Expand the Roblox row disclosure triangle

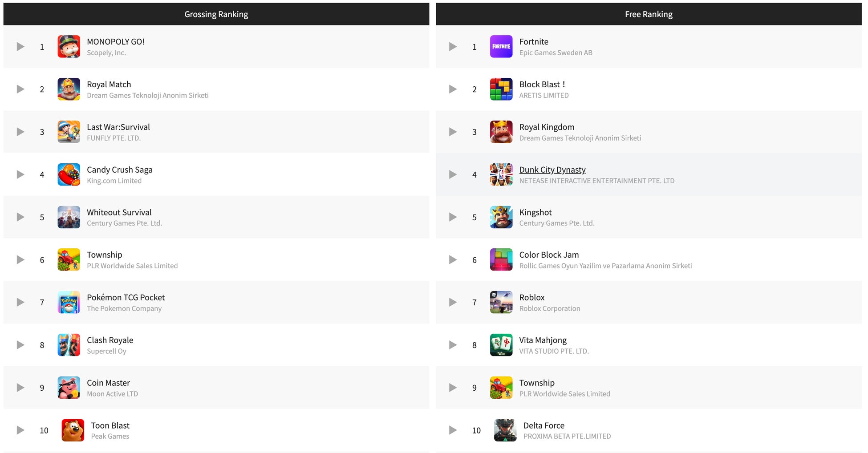tap(453, 303)
